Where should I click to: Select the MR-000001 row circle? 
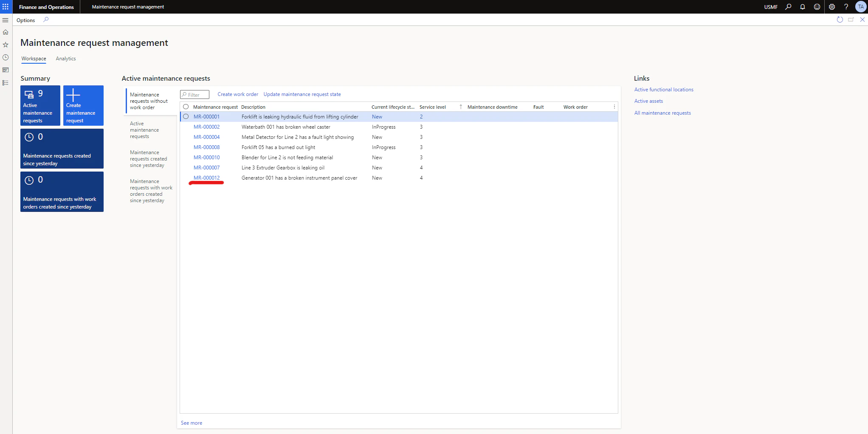[186, 116]
